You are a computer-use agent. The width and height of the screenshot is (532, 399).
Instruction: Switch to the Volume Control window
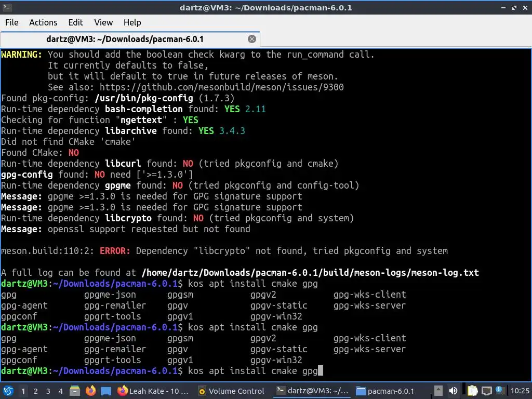231,391
